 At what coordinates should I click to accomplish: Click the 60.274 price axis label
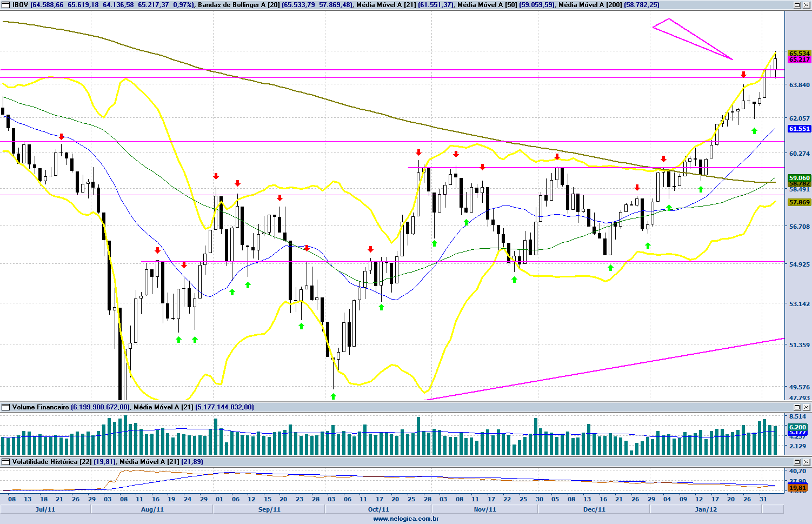click(800, 154)
